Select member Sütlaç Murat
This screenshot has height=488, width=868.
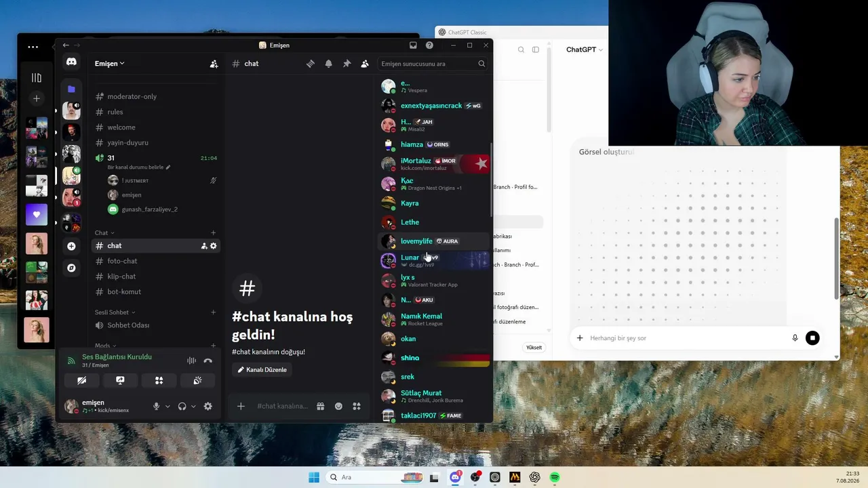pos(434,396)
